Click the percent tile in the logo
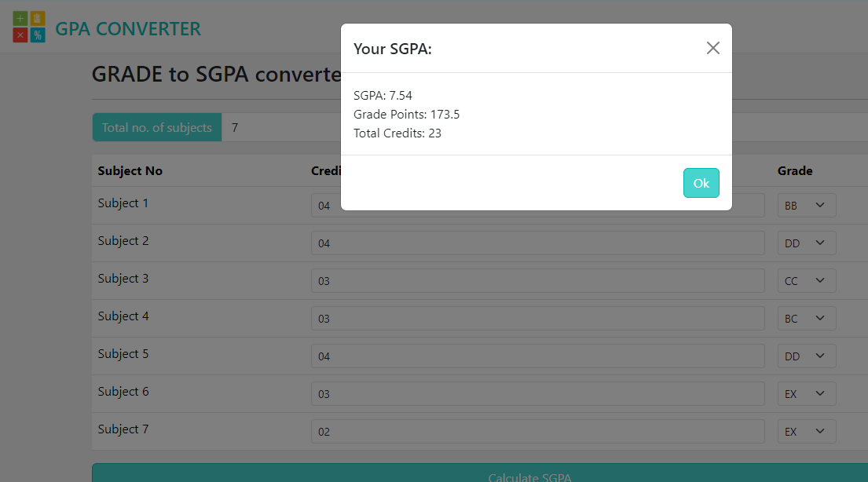 [x=38, y=35]
